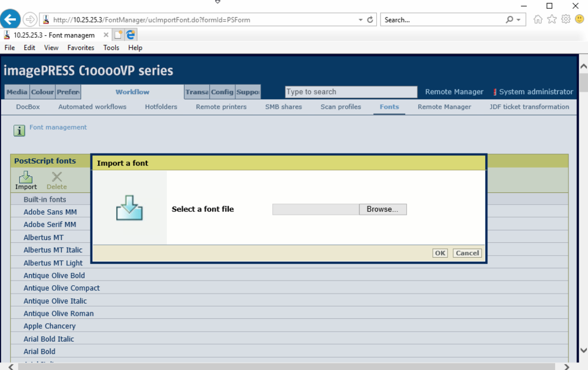Screen dimensions: 588x370
Task: Switch to the Configuration tab
Action: point(222,92)
